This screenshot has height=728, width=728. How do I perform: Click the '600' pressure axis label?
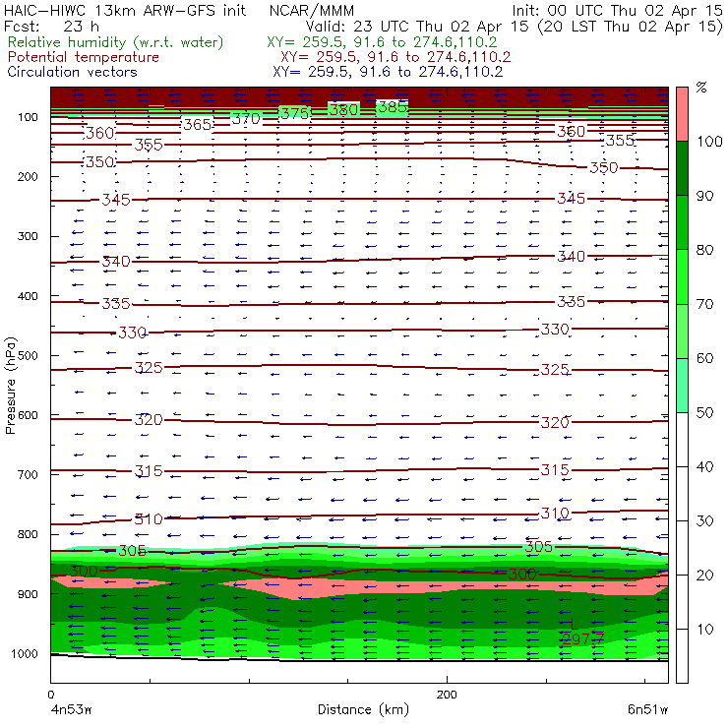[28, 415]
